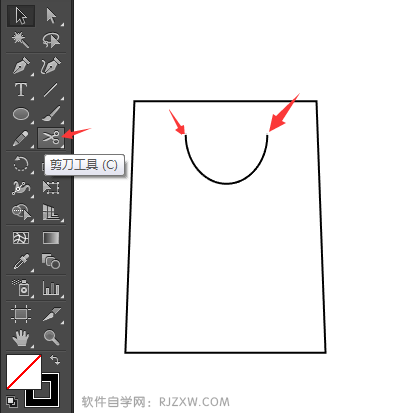
Task: Reset to default fill and stroke
Action: (12, 402)
